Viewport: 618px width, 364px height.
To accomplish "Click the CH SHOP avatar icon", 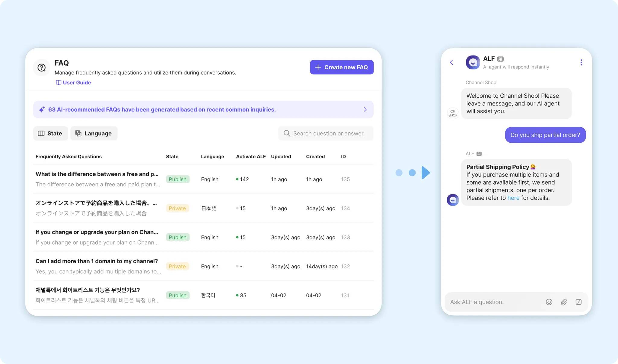I will coord(453,113).
